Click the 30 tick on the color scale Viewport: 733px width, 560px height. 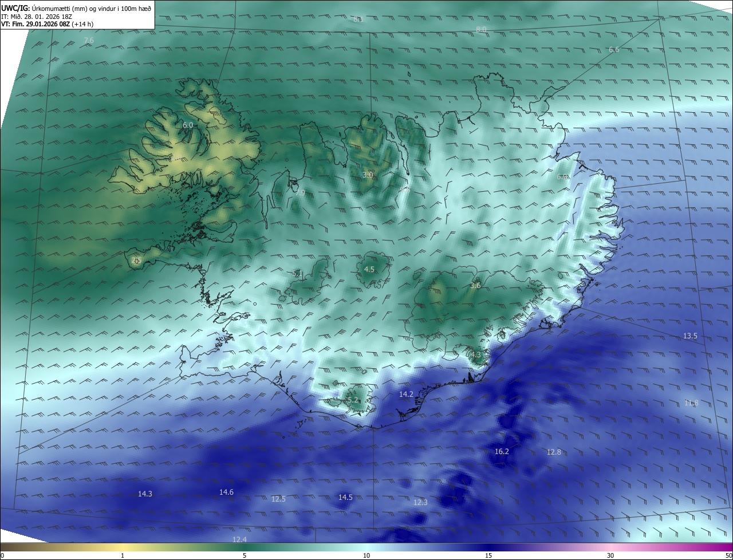tap(610, 555)
